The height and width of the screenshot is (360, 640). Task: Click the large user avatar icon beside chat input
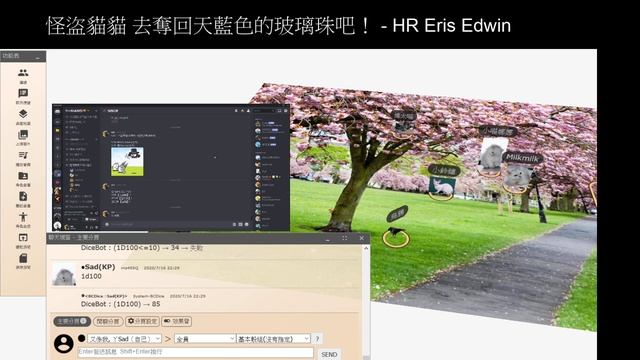tap(64, 343)
